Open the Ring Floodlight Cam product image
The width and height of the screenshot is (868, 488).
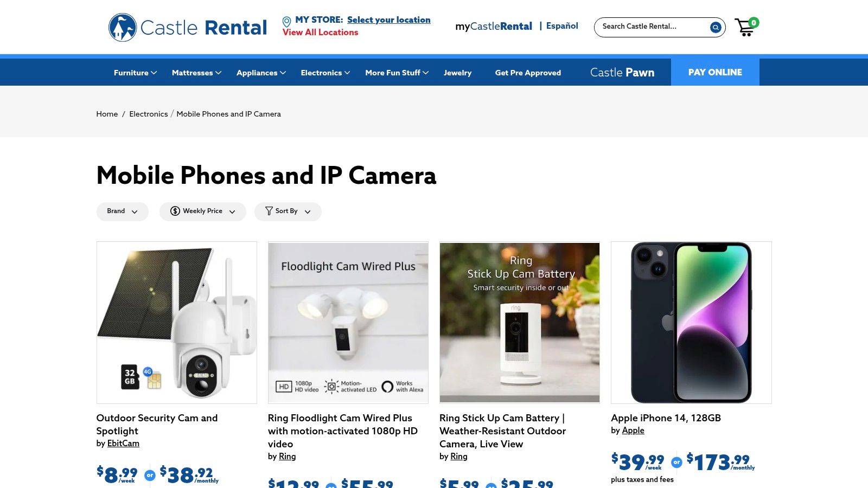coord(348,323)
